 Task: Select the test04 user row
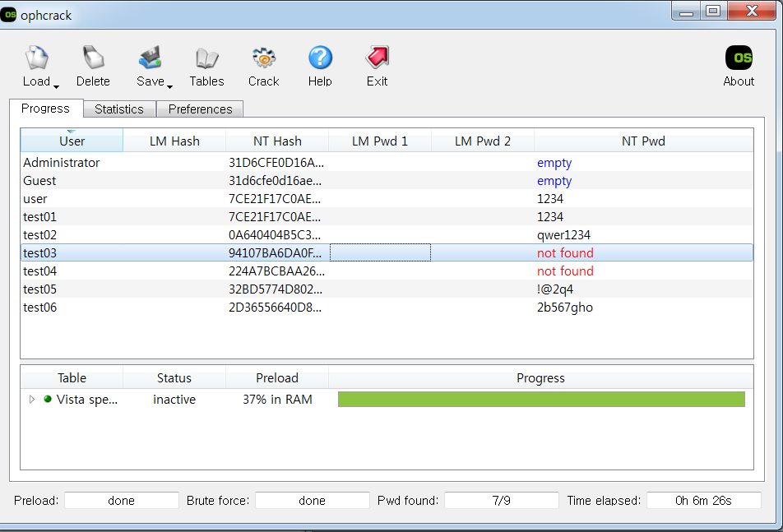point(387,271)
